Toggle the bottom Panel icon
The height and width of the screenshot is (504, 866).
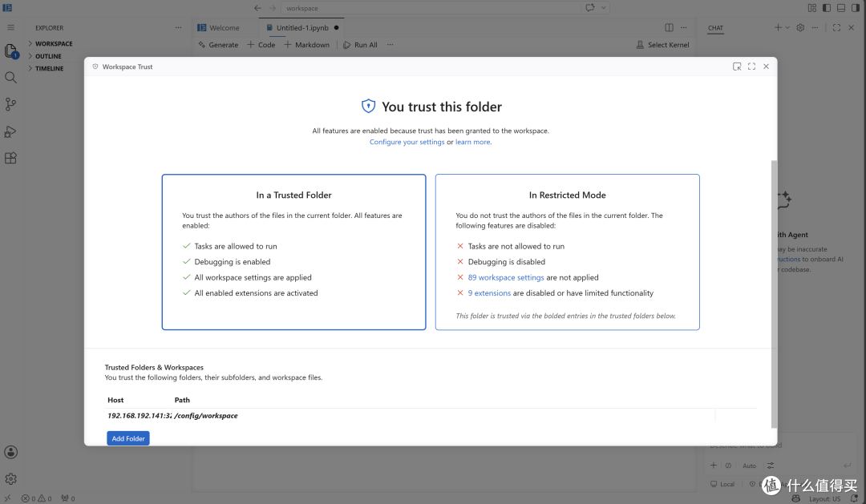coord(840,8)
